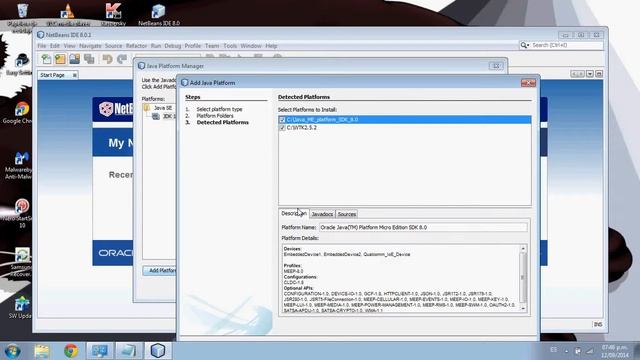Click Show desktop strip at taskbar end
This screenshot has height=360, width=640.
[x=636, y=351]
